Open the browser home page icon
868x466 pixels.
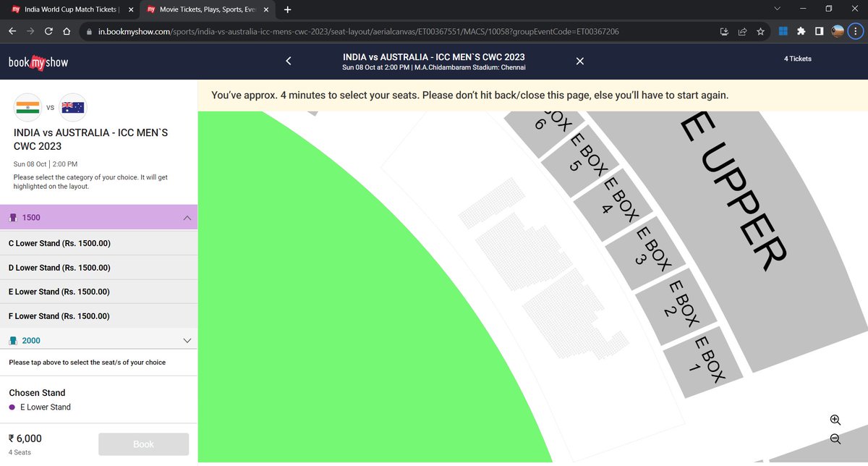pos(67,32)
